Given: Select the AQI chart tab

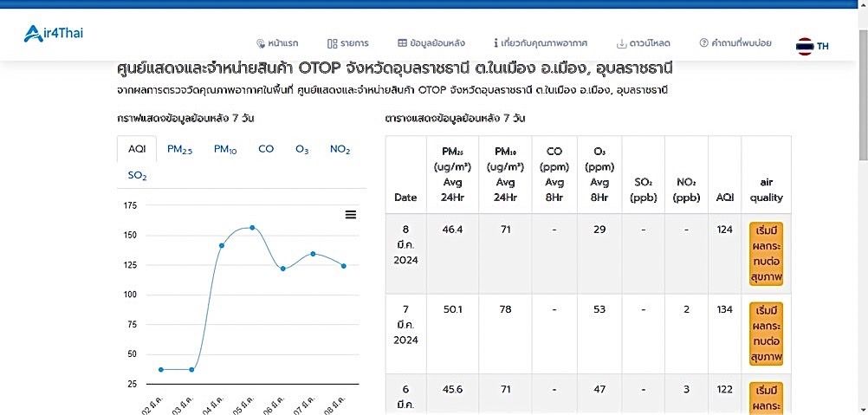Looking at the screenshot, I should 137,149.
